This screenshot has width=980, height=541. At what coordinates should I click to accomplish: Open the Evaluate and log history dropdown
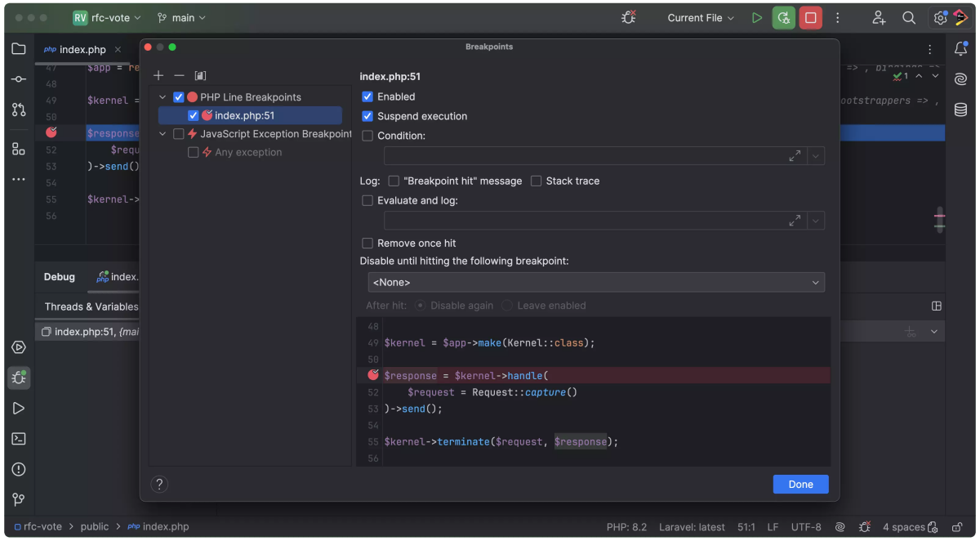(816, 221)
